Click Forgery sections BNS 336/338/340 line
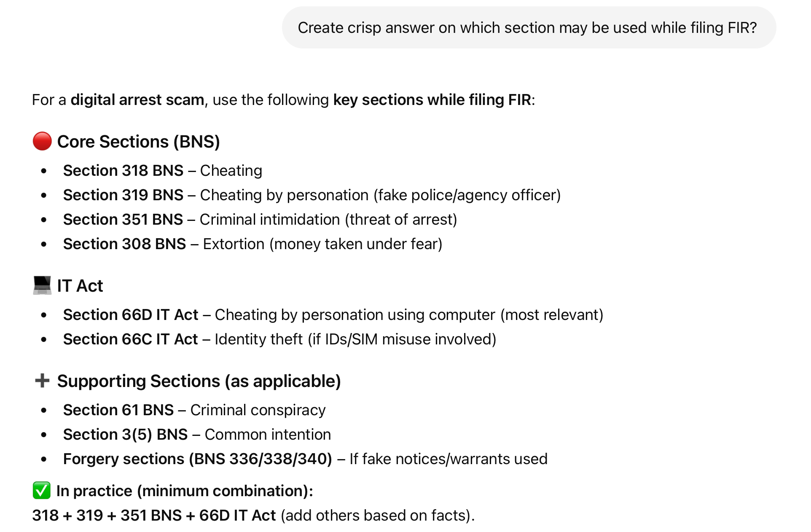Viewport: 811px width, 532px height. (306, 459)
